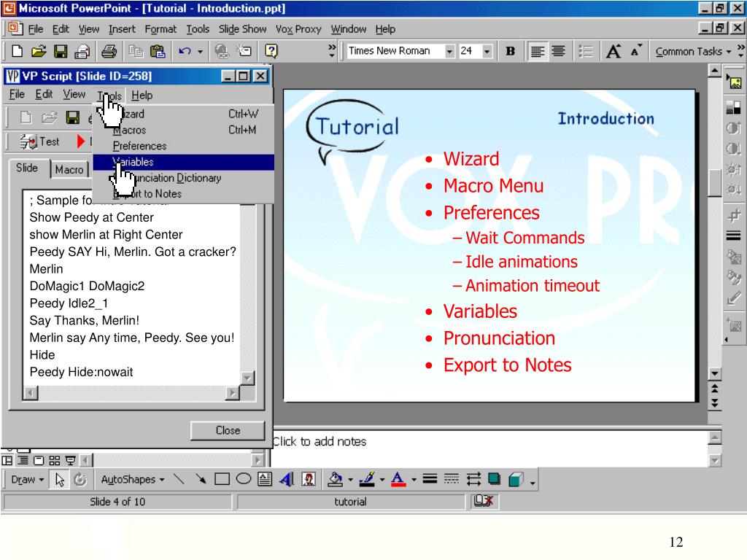
Task: Open the font name dropdown
Action: click(x=449, y=51)
